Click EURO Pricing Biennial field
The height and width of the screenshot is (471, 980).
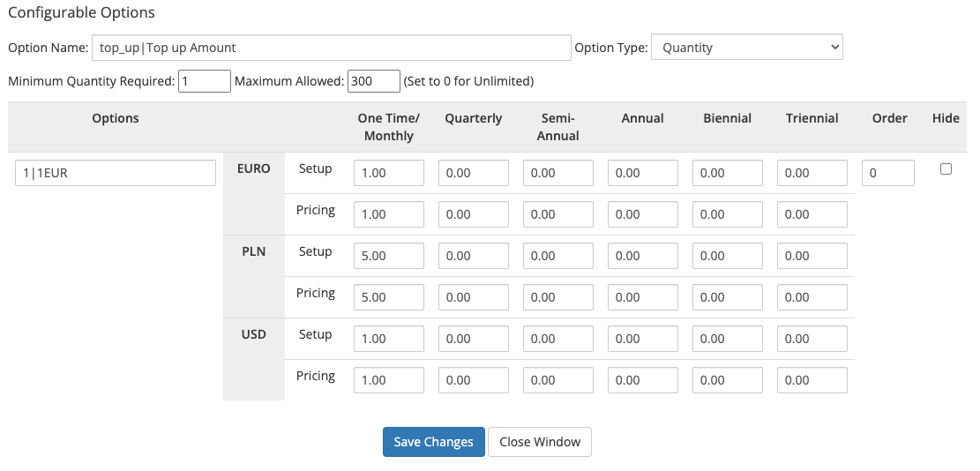coord(727,214)
